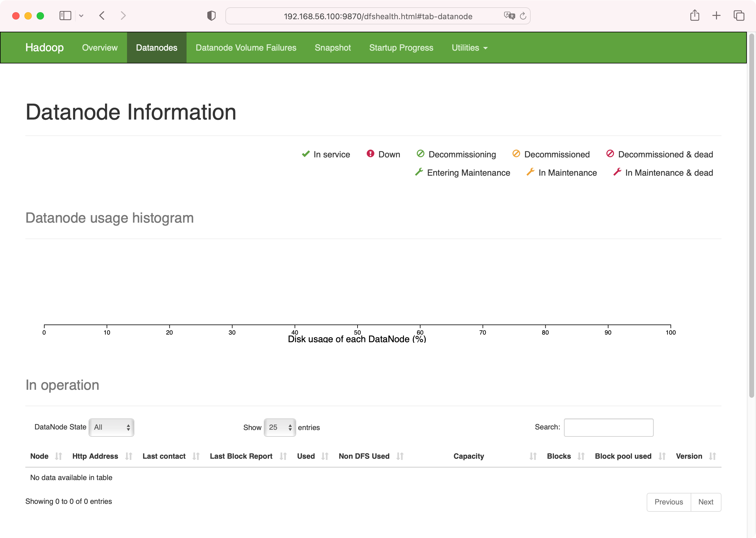Expand the Utilities menu
Image resolution: width=756 pixels, height=538 pixels.
coord(469,48)
